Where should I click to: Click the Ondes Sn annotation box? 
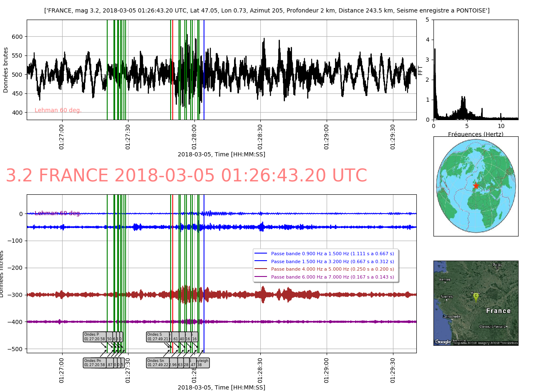[157, 363]
